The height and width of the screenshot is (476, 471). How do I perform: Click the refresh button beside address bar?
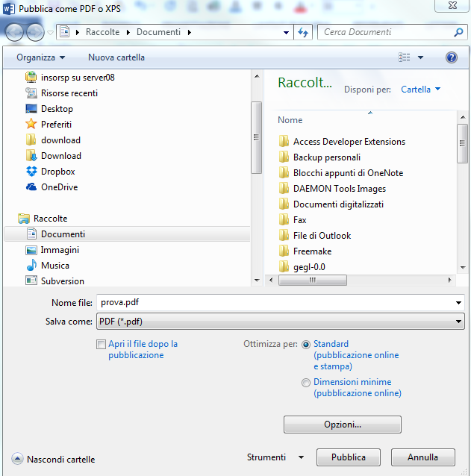pyautogui.click(x=303, y=32)
